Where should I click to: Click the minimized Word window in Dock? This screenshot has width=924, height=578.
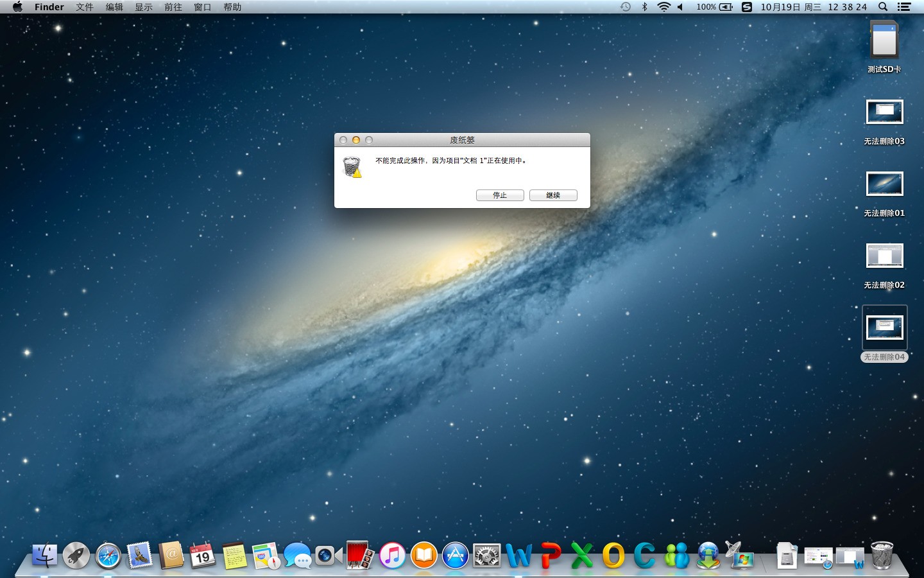pos(850,557)
